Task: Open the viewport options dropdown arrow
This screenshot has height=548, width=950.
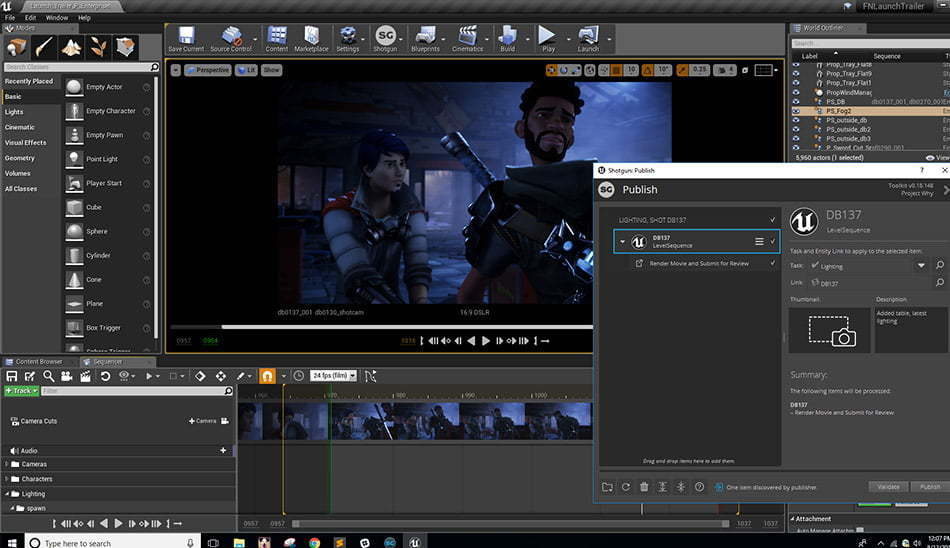Action: point(175,70)
